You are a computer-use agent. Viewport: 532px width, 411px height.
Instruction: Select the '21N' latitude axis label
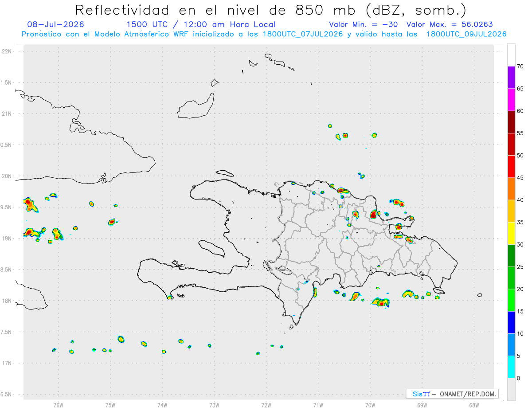[8, 114]
